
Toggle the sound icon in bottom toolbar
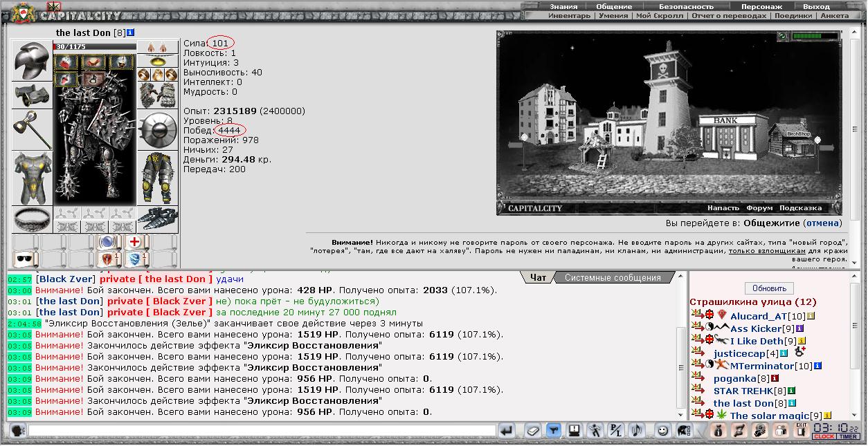(637, 431)
